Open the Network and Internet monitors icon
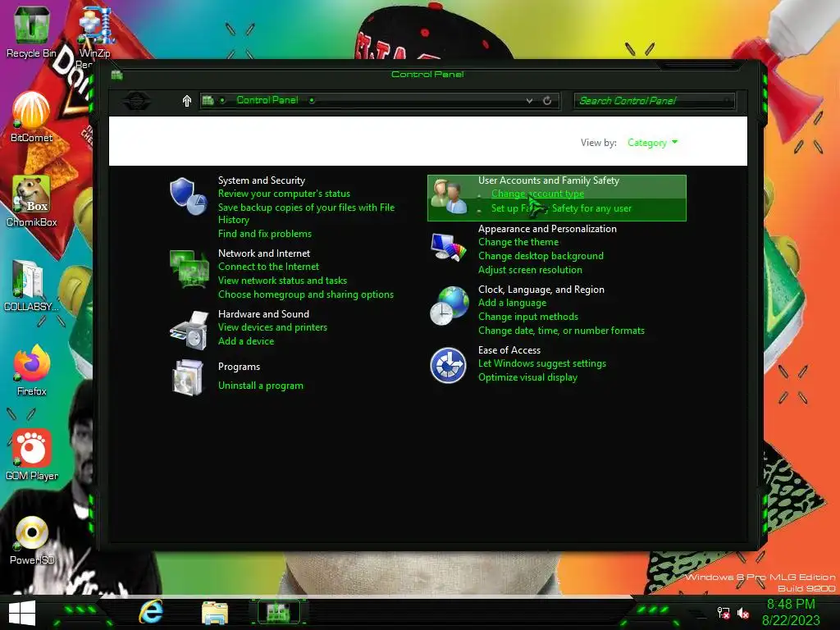Image resolution: width=840 pixels, height=630 pixels. pyautogui.click(x=189, y=268)
